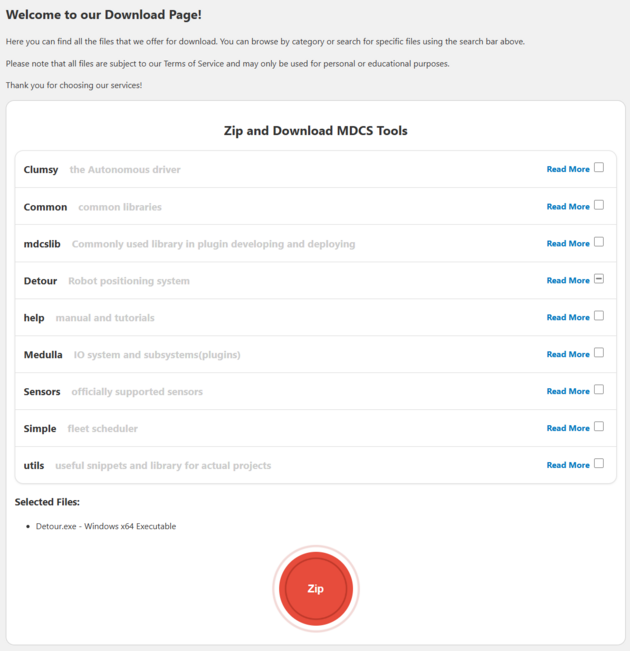The height and width of the screenshot is (651, 630).
Task: Click Read More for mdcslib
Action: coord(568,244)
